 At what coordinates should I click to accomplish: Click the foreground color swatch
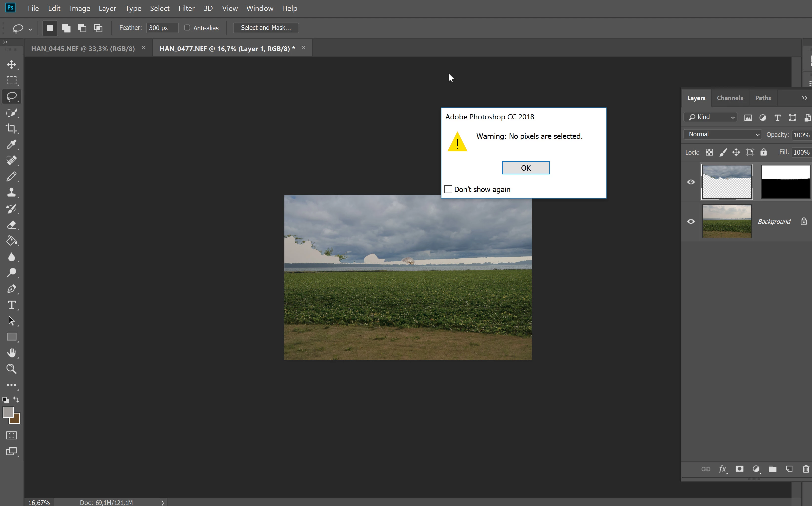click(8, 412)
